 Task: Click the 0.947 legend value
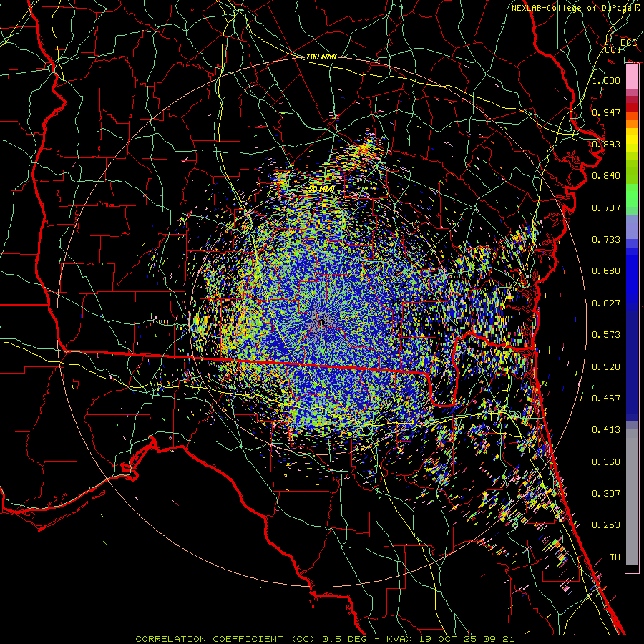tap(606, 112)
